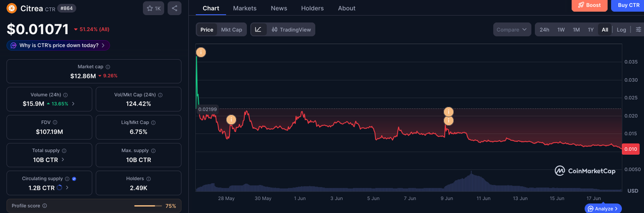644x213 pixels.
Task: Open the share icon button
Action: (174, 8)
